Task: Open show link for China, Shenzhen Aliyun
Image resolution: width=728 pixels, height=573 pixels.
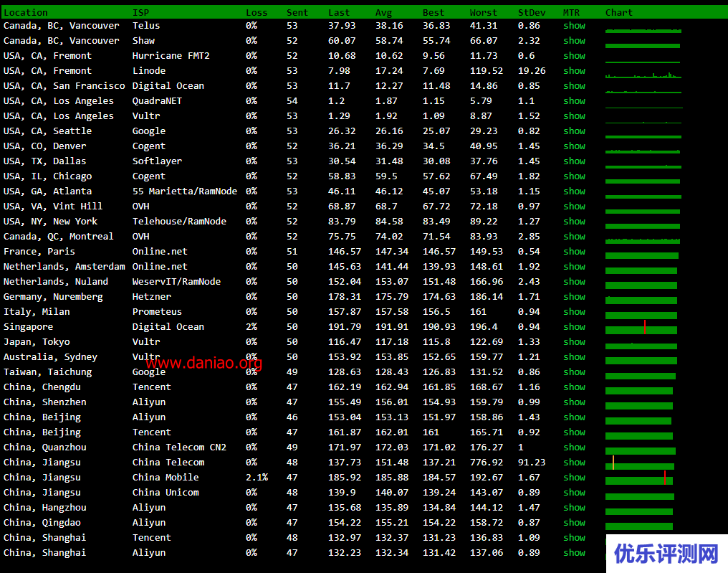Action: 575,402
